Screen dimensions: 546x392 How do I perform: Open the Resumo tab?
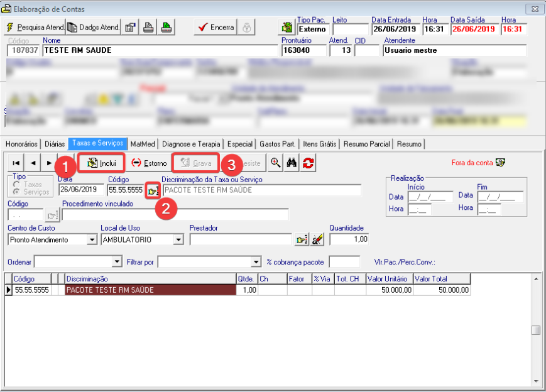point(409,144)
